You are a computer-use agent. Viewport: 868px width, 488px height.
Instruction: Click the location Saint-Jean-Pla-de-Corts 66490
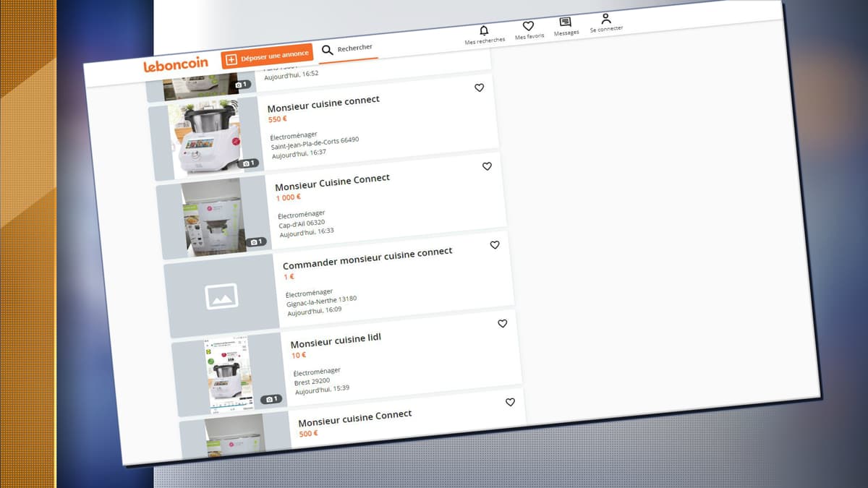point(315,143)
